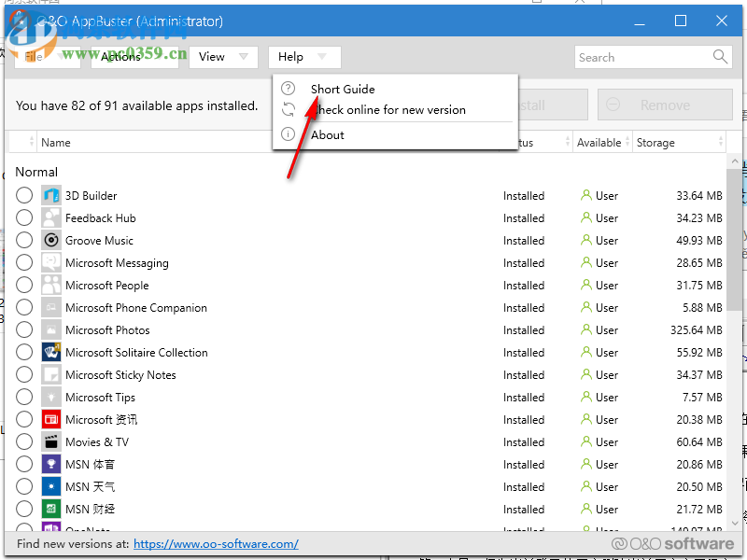Click the Microsoft Solitaire Collection icon
The height and width of the screenshot is (560, 747).
pyautogui.click(x=51, y=353)
